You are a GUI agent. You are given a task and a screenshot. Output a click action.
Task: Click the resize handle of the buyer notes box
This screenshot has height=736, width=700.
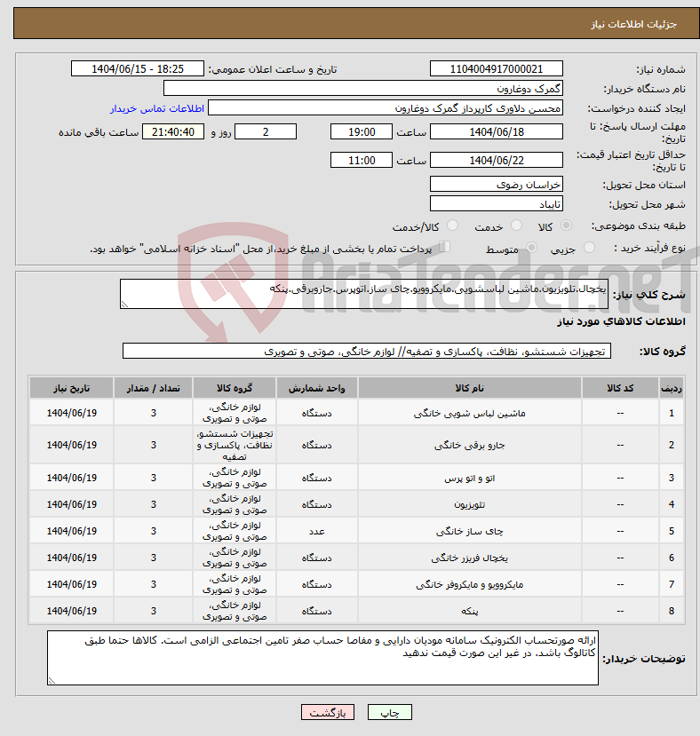[52, 680]
